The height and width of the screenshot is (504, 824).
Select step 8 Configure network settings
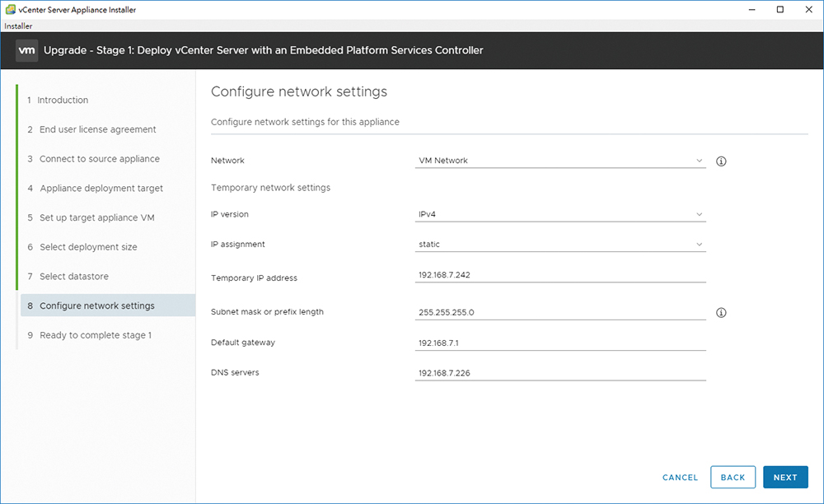tap(108, 306)
